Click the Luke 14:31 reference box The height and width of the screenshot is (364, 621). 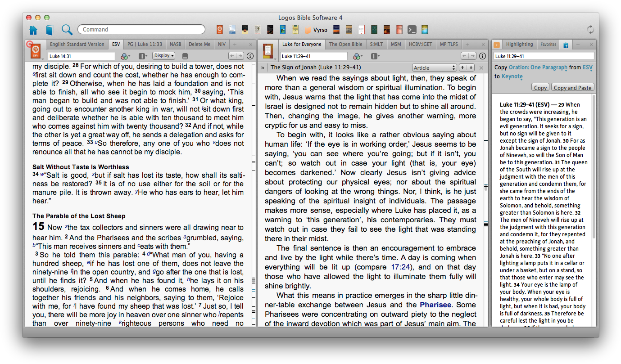pos(82,56)
